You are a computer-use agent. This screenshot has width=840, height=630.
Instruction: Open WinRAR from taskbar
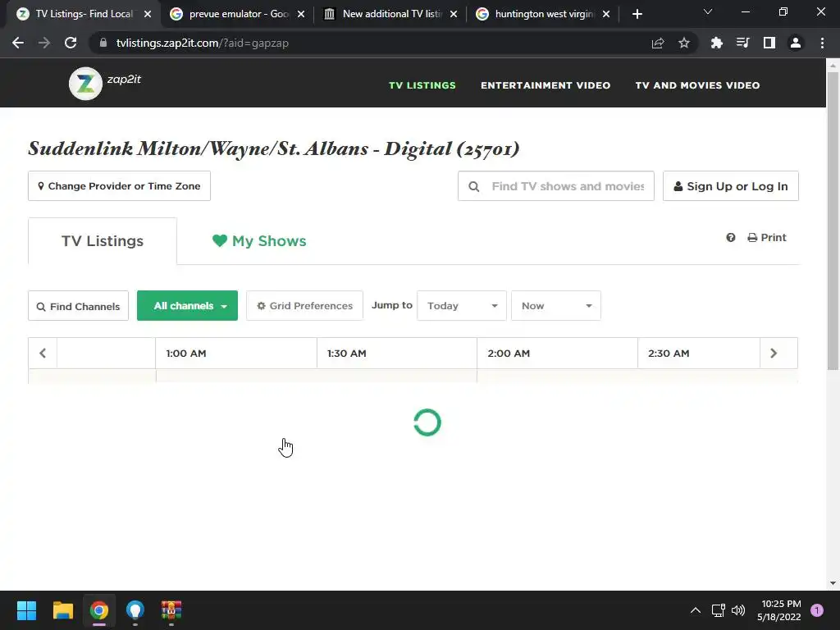coord(171,610)
